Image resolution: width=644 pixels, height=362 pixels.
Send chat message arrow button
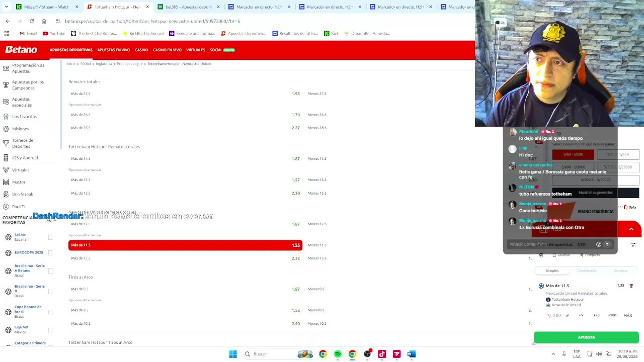pos(607,244)
